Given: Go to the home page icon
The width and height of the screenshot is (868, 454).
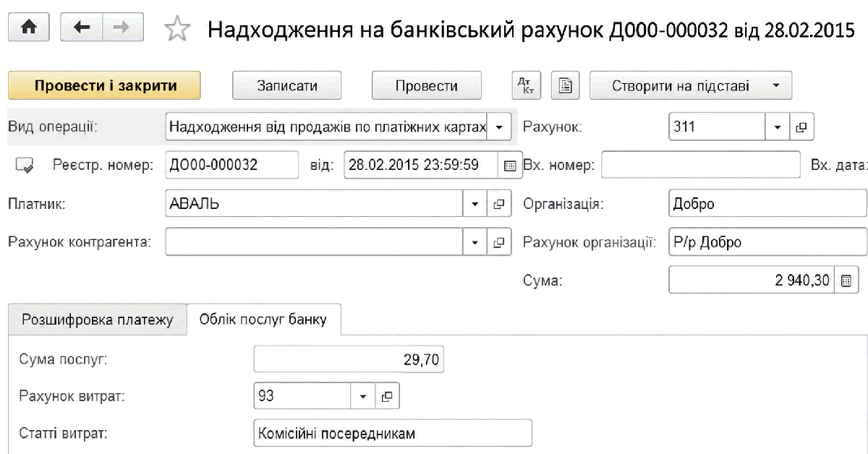Looking at the screenshot, I should pos(30,27).
